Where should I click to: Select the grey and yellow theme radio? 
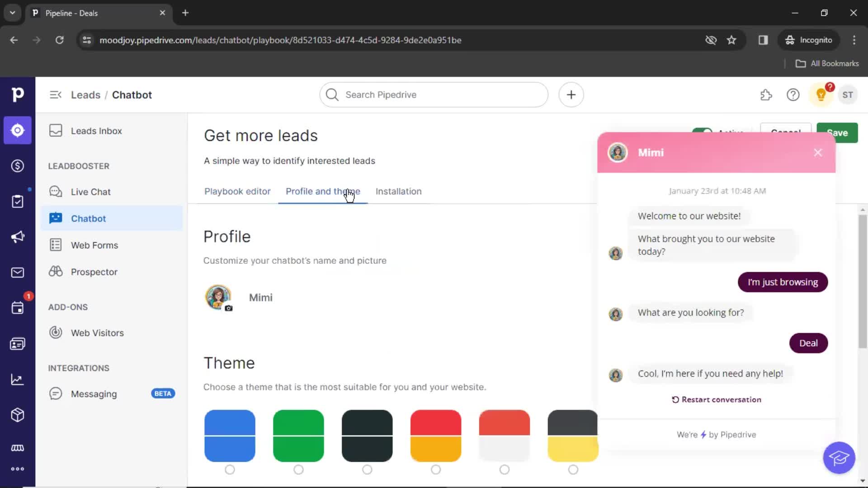click(x=573, y=470)
